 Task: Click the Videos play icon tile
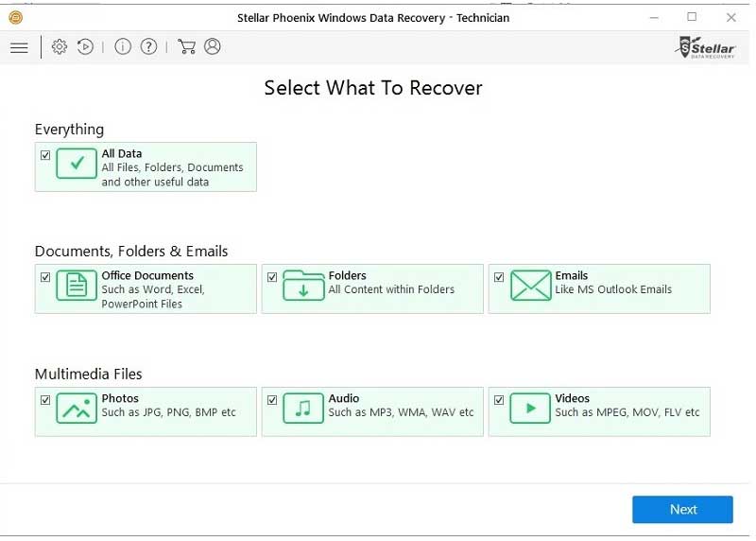tap(530, 409)
